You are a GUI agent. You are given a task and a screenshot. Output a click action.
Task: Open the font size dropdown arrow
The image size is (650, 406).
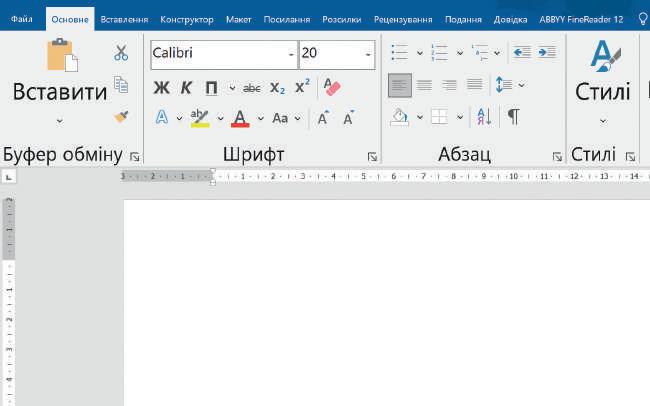(x=368, y=54)
